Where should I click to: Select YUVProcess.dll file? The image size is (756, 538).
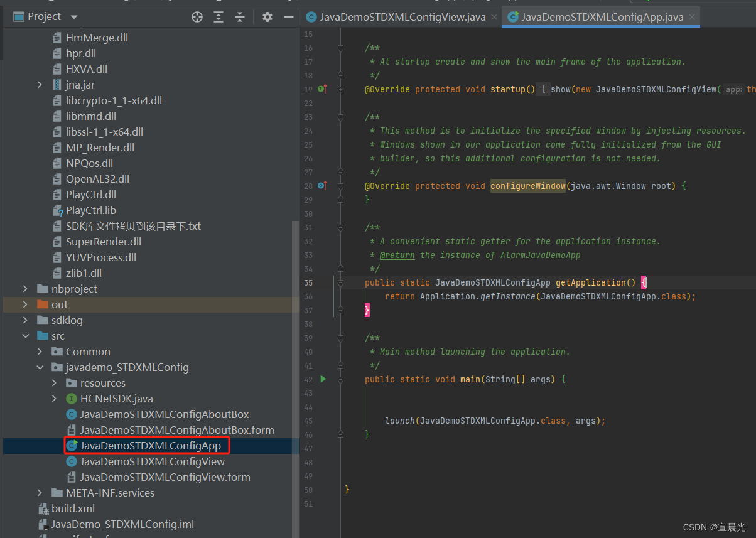click(101, 257)
